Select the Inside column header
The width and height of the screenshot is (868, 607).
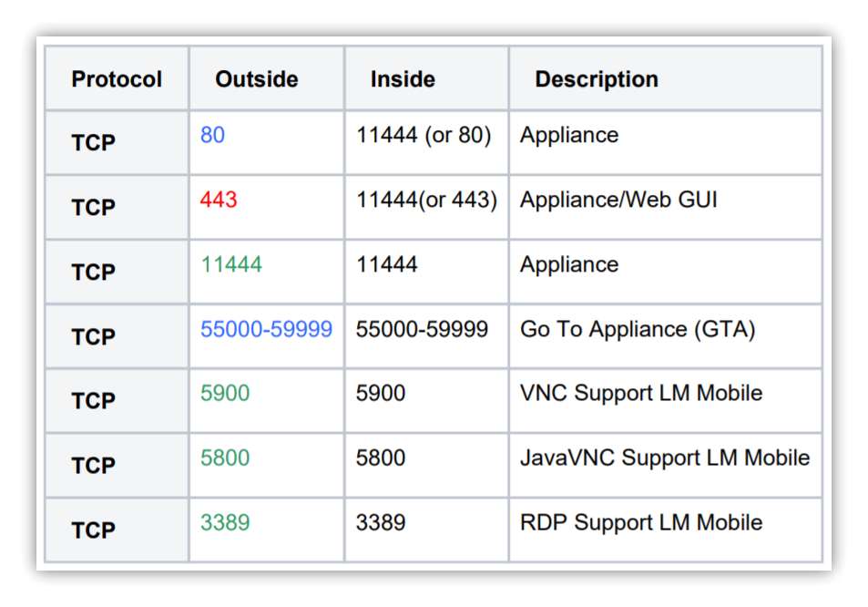coord(403,79)
